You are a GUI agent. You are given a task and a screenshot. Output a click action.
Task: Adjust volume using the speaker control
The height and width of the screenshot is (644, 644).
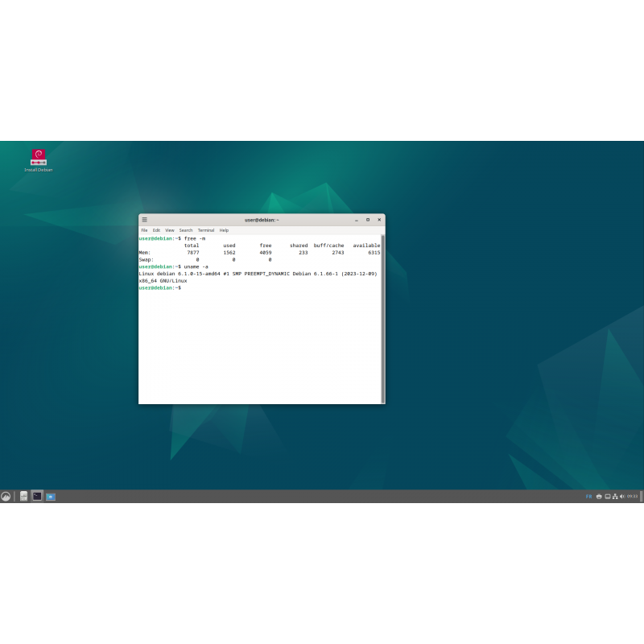(x=624, y=497)
